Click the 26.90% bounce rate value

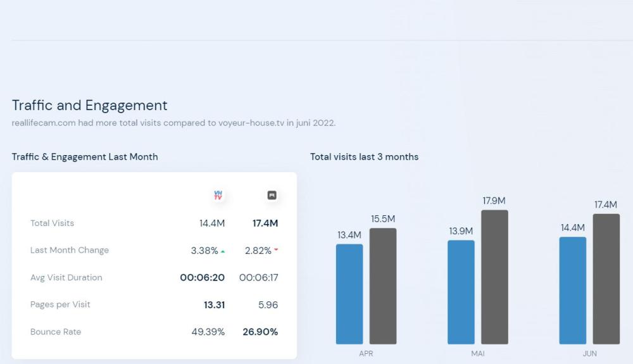point(260,332)
